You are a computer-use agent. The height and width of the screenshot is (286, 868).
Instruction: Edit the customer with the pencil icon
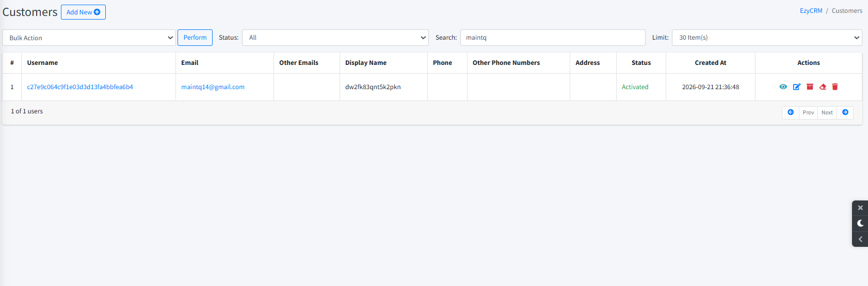pos(796,87)
